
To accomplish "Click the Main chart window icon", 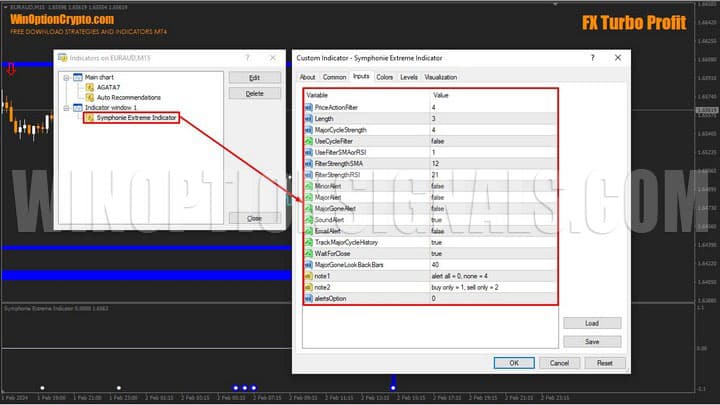I will (77, 76).
